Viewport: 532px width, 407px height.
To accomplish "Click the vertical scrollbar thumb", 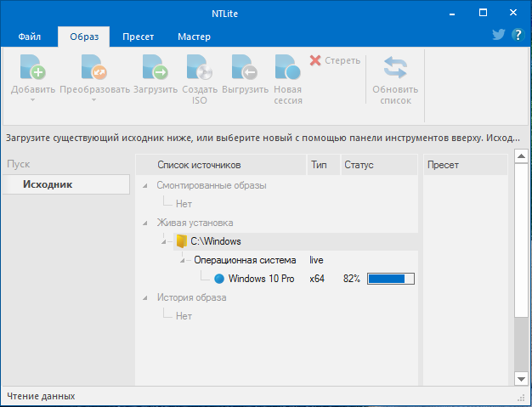I will pos(521,240).
